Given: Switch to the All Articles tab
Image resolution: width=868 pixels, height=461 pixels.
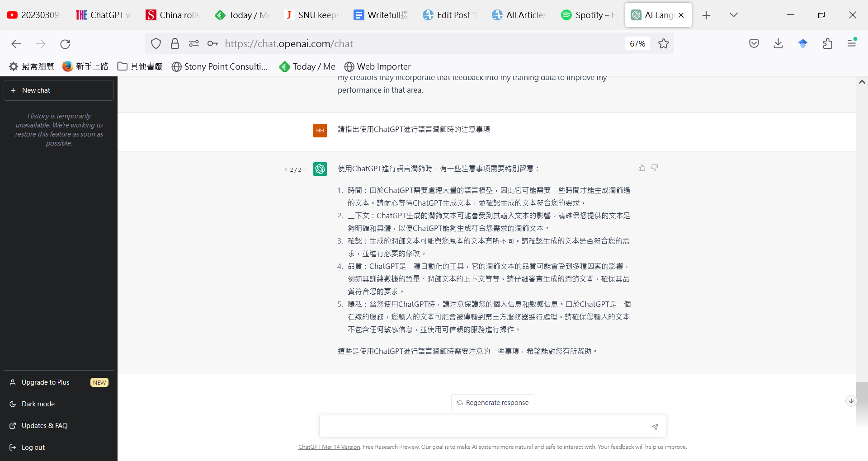Looking at the screenshot, I should tap(519, 15).
